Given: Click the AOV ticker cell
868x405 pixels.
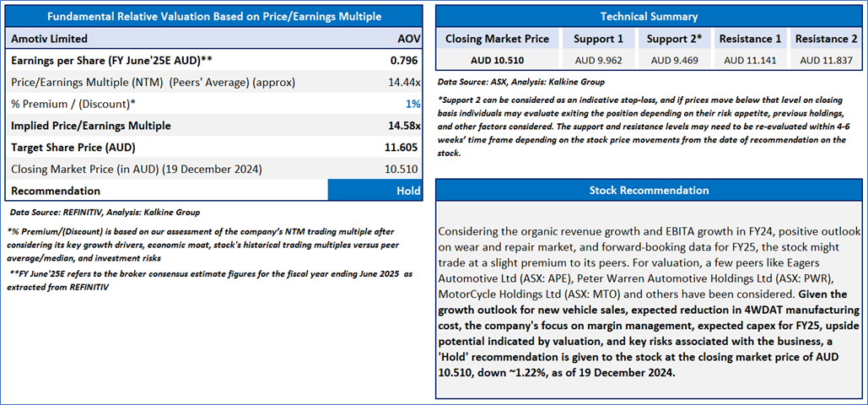Looking at the screenshot, I should click(x=408, y=39).
